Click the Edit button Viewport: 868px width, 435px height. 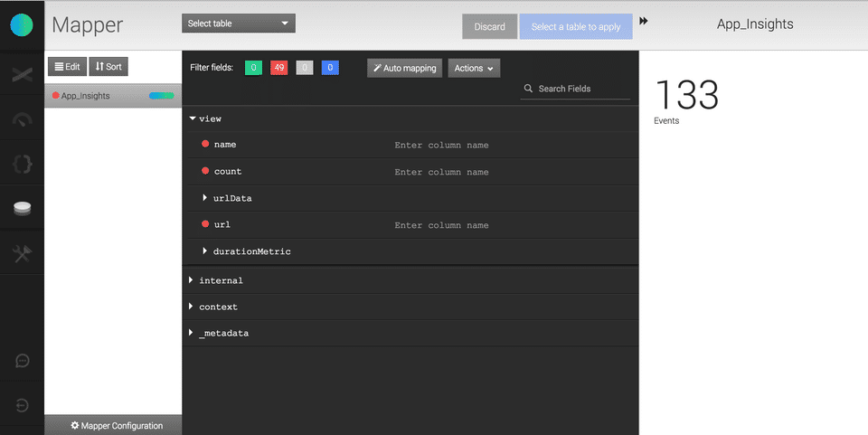[68, 66]
